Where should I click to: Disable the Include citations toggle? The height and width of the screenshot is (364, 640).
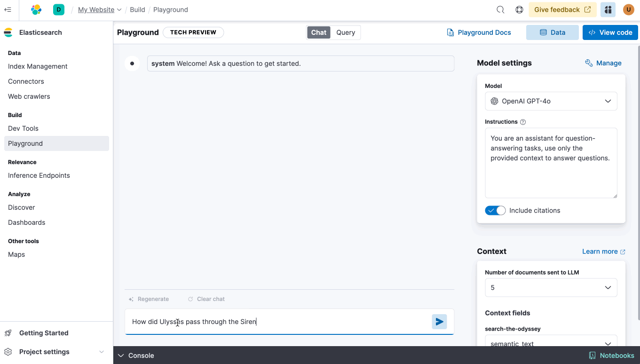click(x=495, y=210)
